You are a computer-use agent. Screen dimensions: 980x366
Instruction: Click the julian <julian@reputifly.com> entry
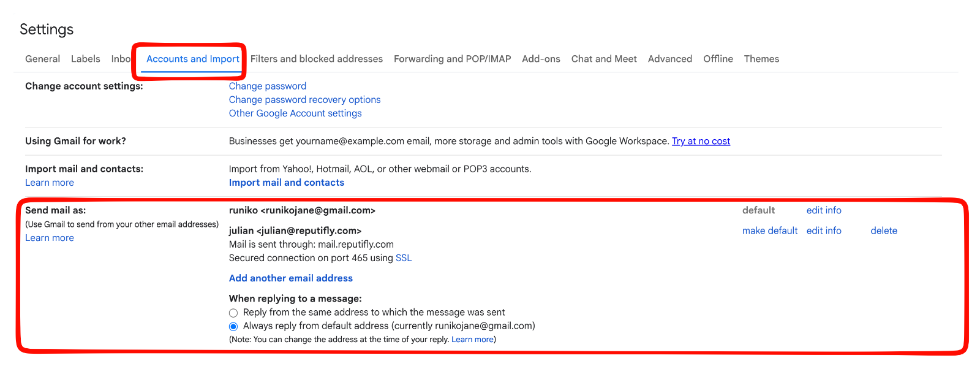pyautogui.click(x=295, y=231)
